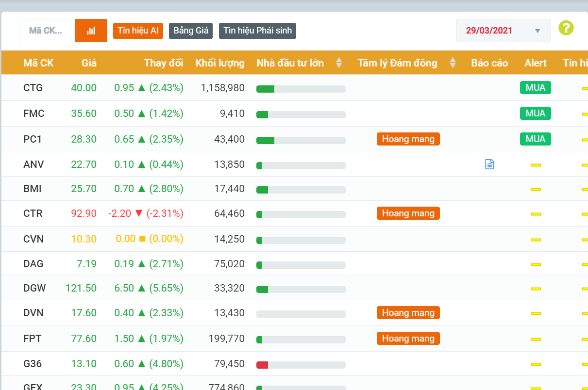Click the Mã CK search input field

coord(47,31)
